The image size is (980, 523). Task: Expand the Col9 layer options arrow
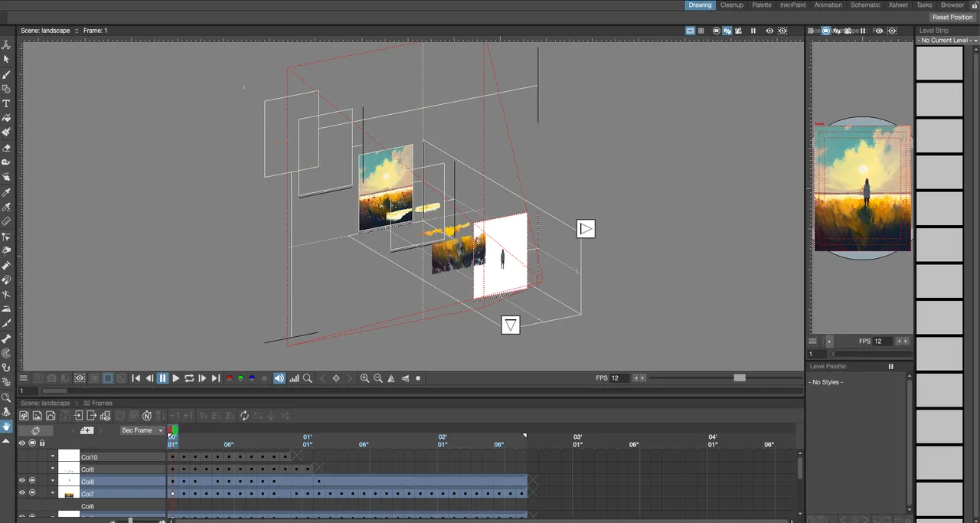53,469
